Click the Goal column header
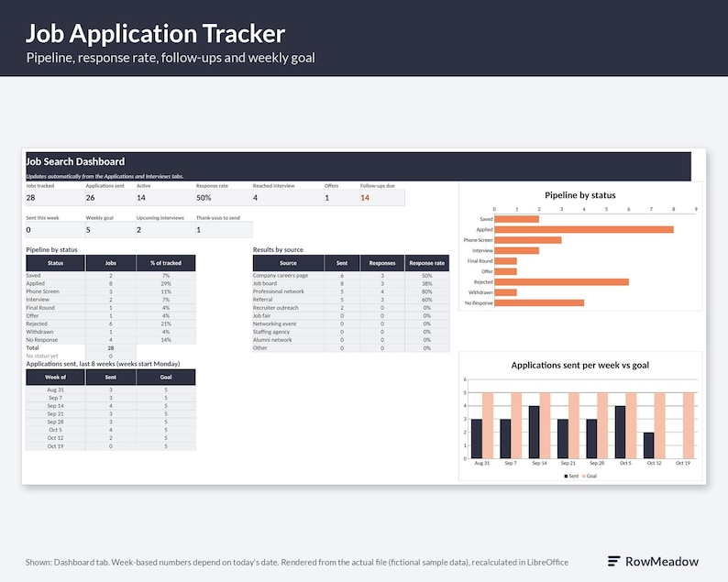The image size is (728, 582). pyautogui.click(x=166, y=377)
